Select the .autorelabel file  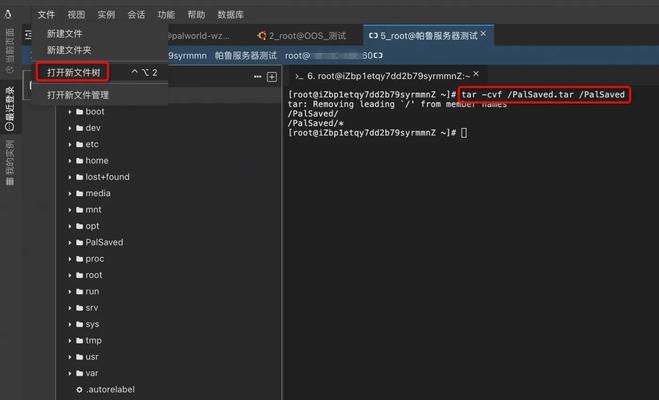169,389
